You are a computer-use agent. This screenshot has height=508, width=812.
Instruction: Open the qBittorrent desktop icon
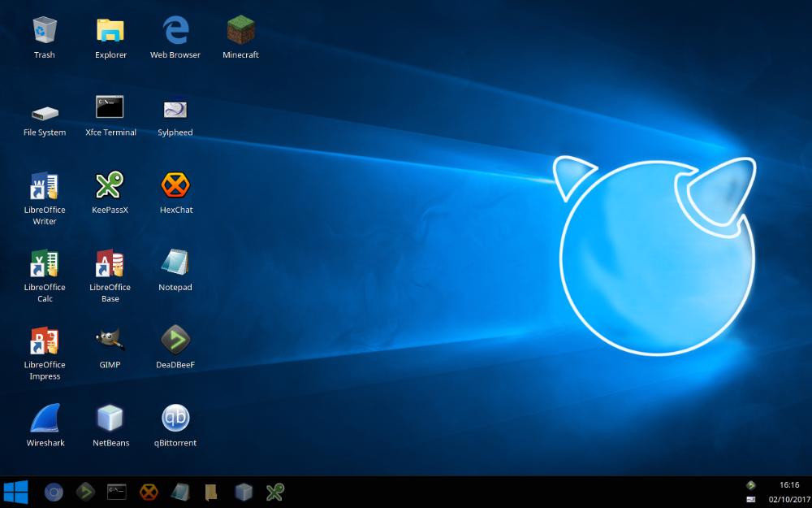[175, 418]
